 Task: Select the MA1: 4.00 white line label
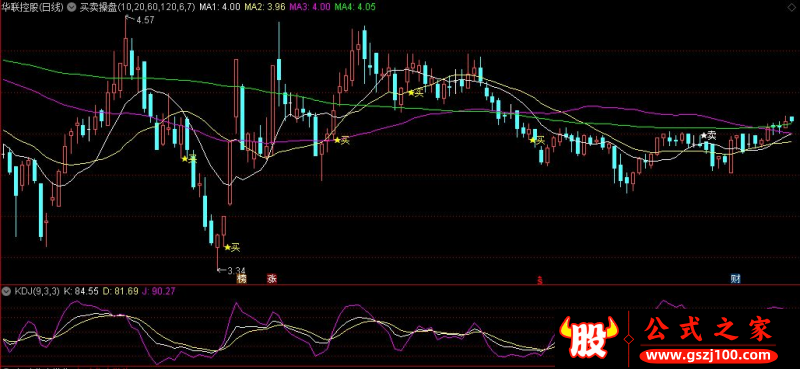pyautogui.click(x=213, y=8)
